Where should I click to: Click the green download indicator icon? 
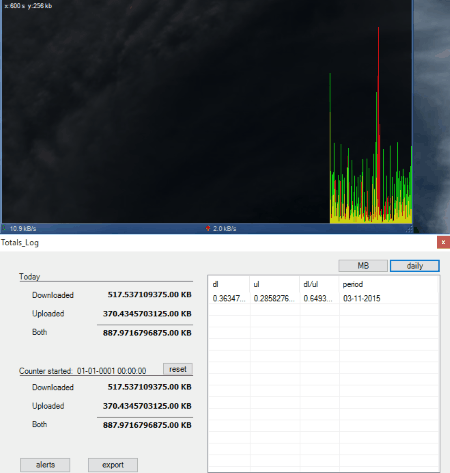[x=4, y=229]
